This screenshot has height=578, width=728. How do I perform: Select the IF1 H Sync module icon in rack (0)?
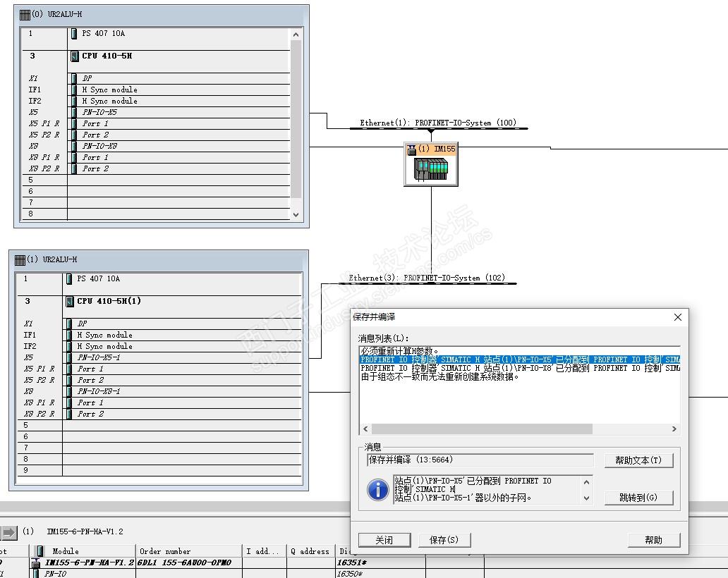point(74,90)
